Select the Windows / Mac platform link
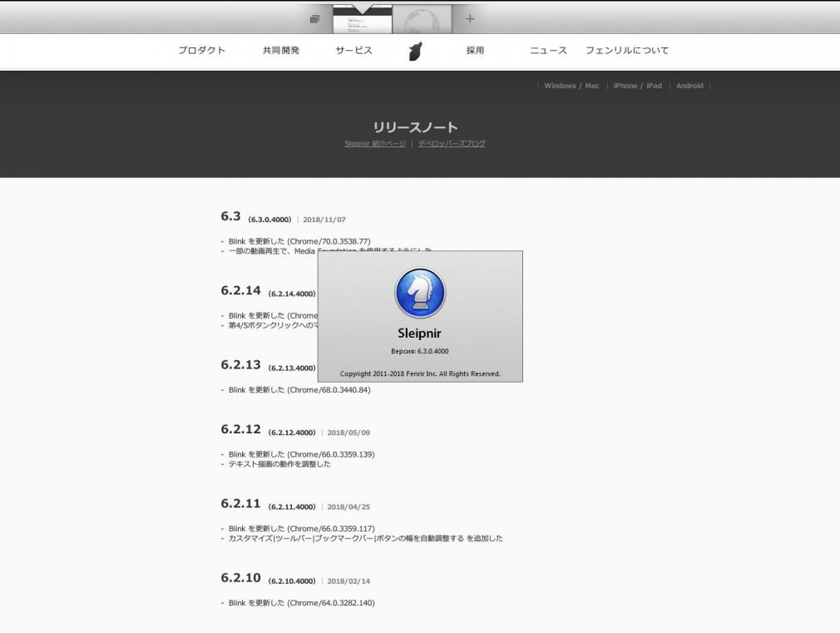 (x=571, y=86)
